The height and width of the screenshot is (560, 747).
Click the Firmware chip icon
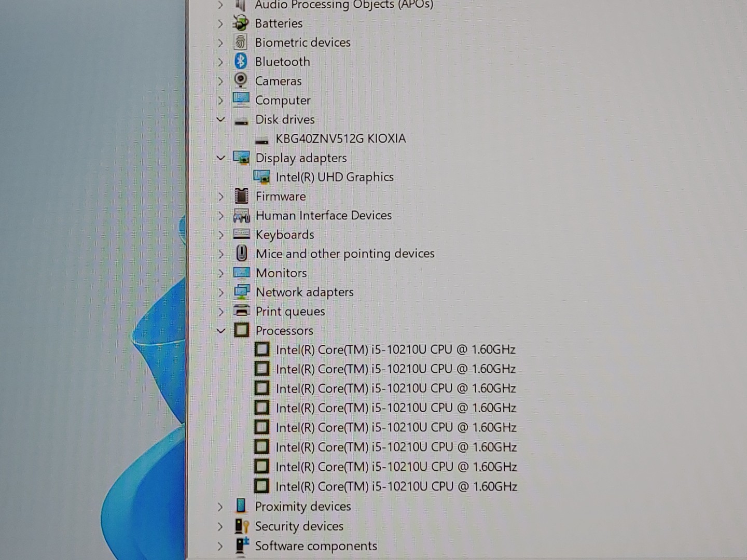pos(241,196)
